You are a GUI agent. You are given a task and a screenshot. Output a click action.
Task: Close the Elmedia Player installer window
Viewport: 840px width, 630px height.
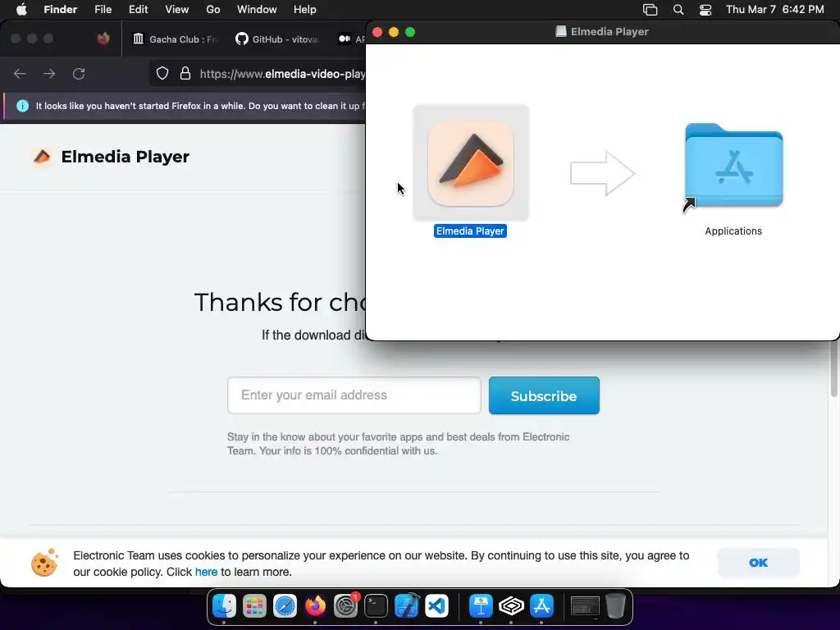tap(377, 32)
